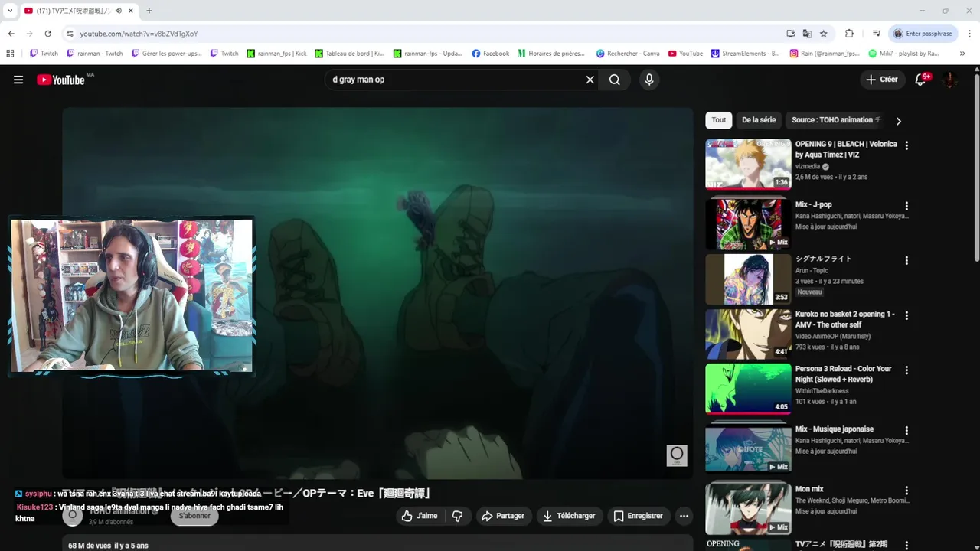
Task: Open the YouTube guide hamburger menu
Action: 18,80
